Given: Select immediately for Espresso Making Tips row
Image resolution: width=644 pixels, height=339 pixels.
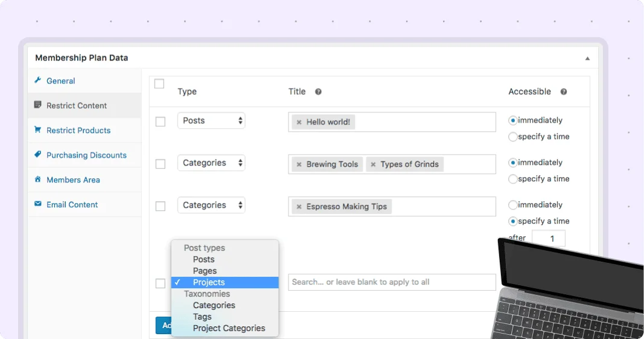Looking at the screenshot, I should coord(512,205).
